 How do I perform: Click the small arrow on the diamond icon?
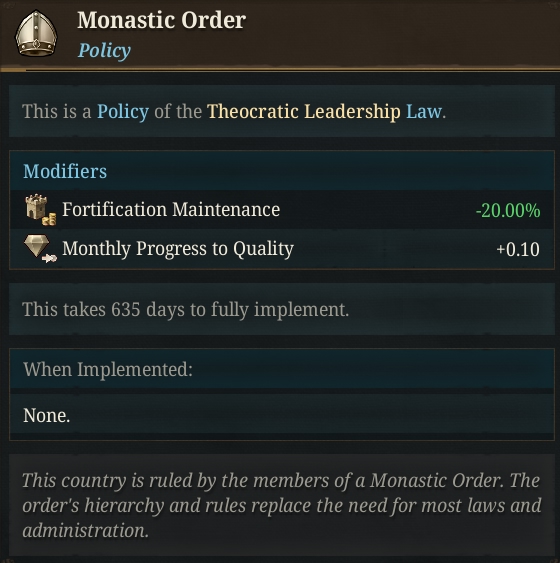(x=49, y=258)
